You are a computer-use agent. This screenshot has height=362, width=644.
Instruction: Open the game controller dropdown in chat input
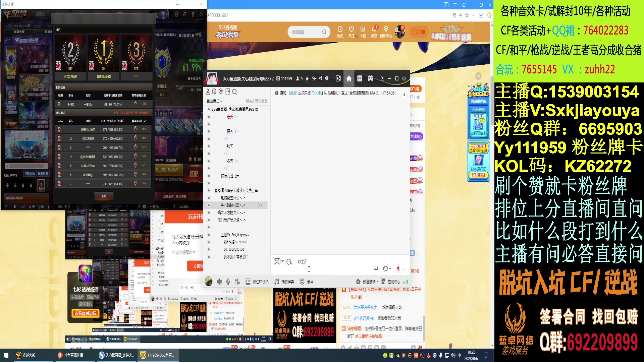(278, 261)
